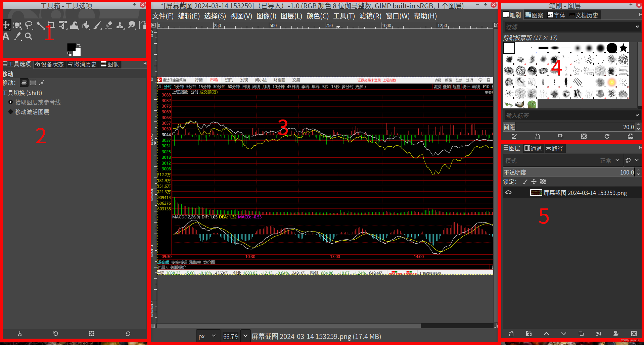Select the Color Picker eyedropper tool
Image resolution: width=644 pixels, height=345 pixels.
[x=17, y=36]
